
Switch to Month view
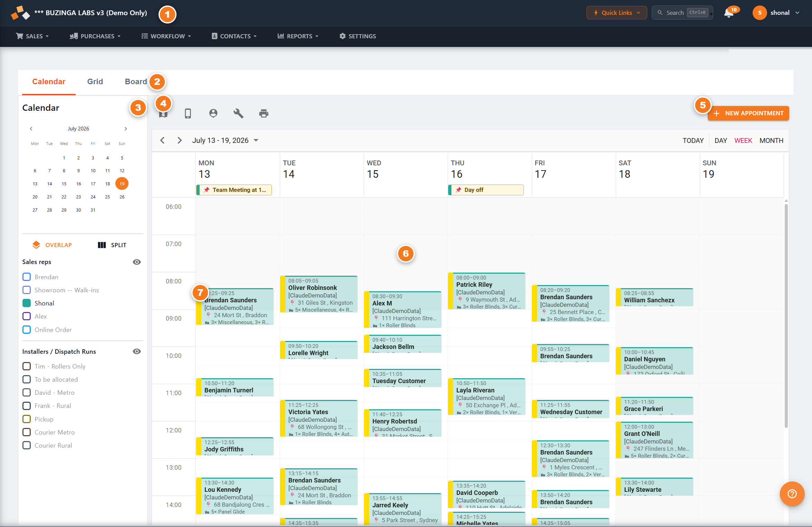[771, 141]
